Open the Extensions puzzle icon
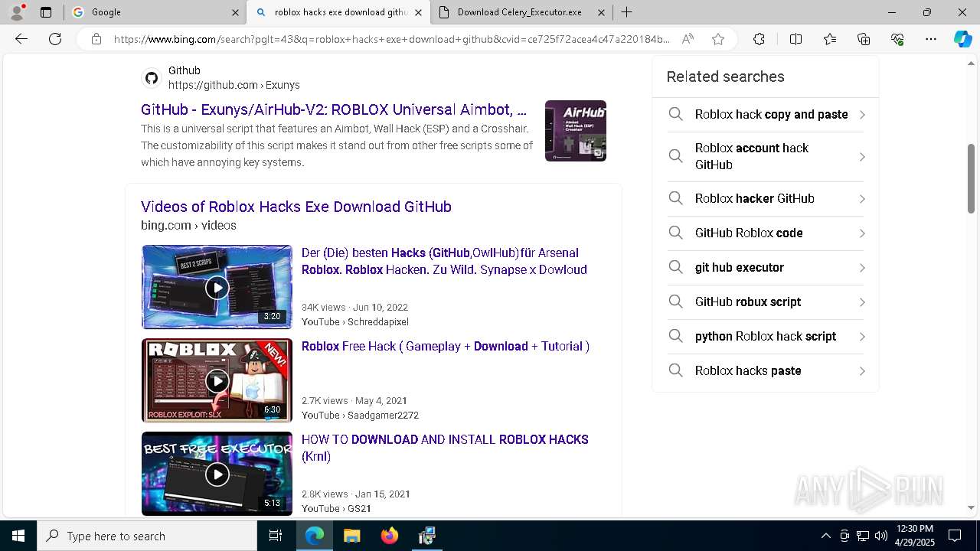Screen dimensions: 980x551 759,39
